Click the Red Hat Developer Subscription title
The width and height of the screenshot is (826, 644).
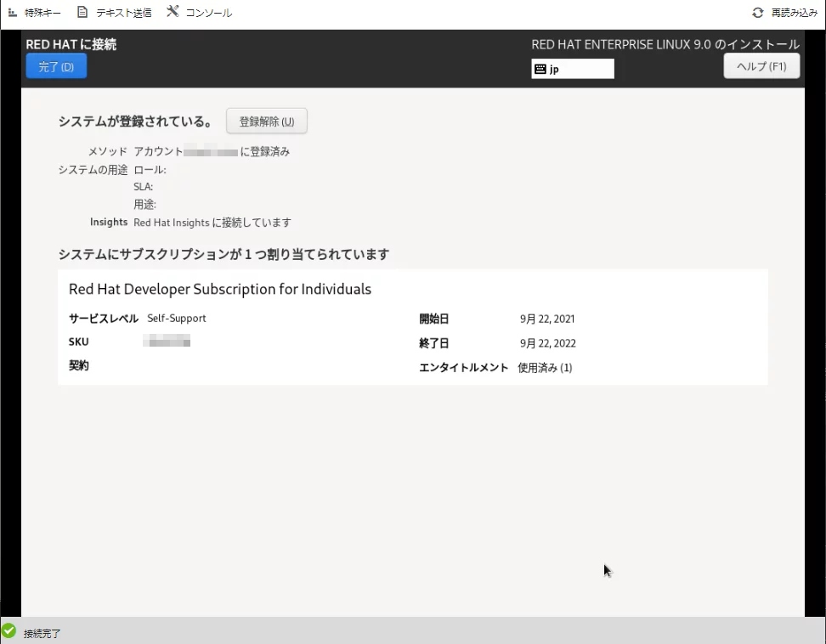(219, 289)
